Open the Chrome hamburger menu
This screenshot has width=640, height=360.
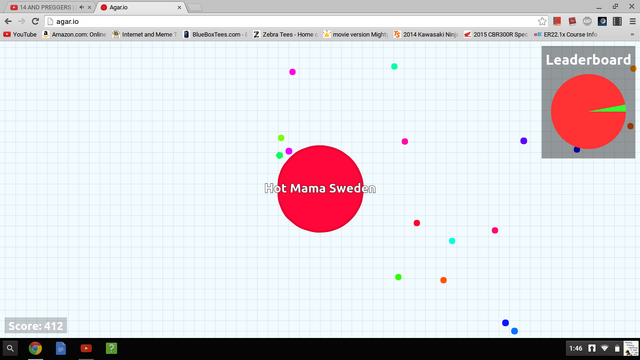pyautogui.click(x=632, y=21)
